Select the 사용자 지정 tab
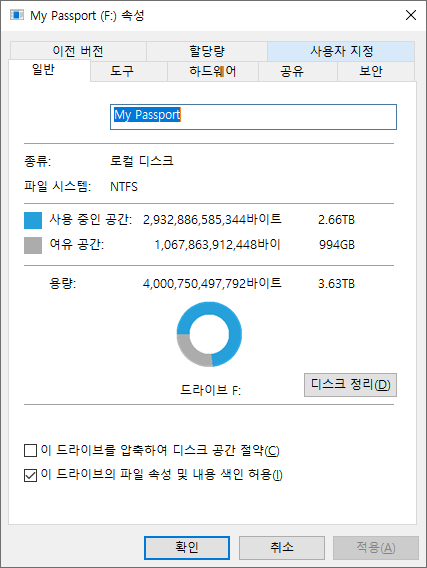 click(341, 51)
